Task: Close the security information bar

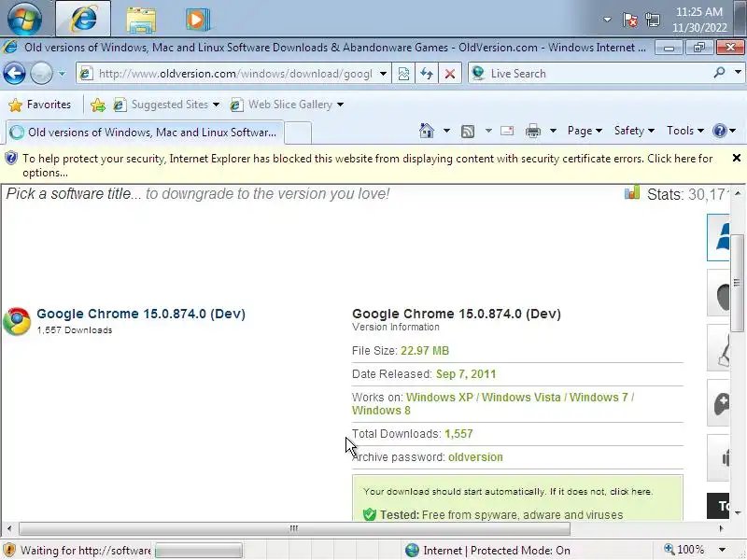Action: (x=736, y=158)
